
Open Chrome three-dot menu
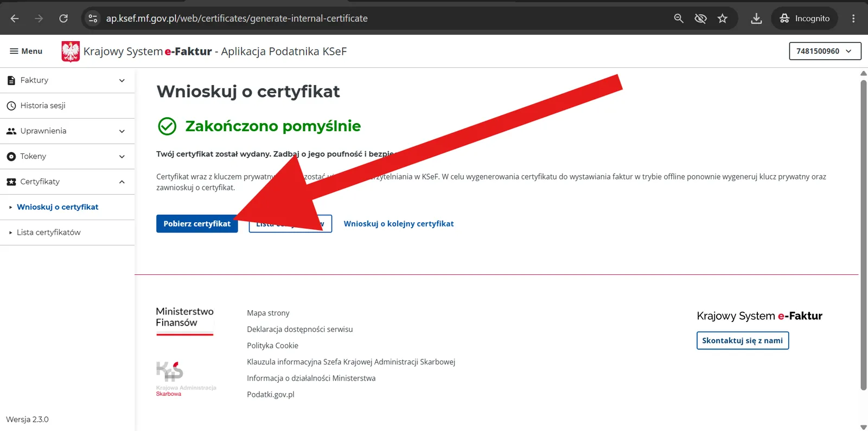(853, 18)
